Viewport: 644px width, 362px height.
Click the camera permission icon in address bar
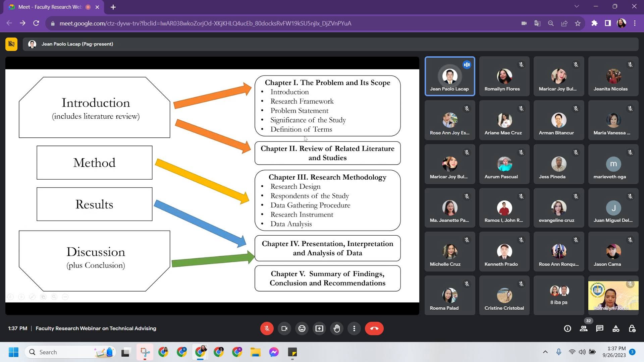coord(524,23)
